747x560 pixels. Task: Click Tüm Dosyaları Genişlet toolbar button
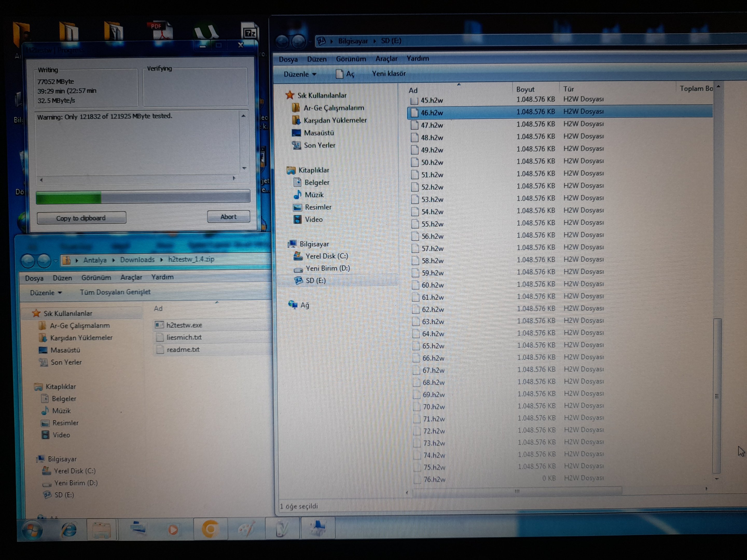(x=115, y=292)
